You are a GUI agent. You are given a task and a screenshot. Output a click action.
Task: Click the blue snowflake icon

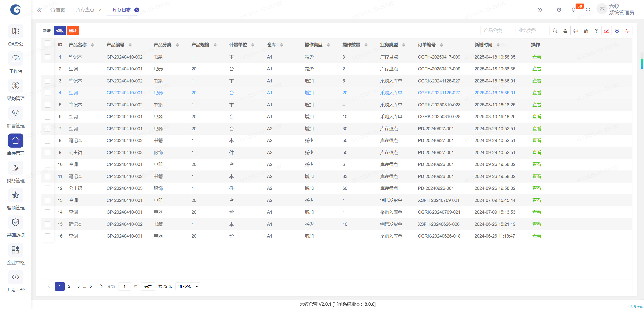[x=617, y=31]
